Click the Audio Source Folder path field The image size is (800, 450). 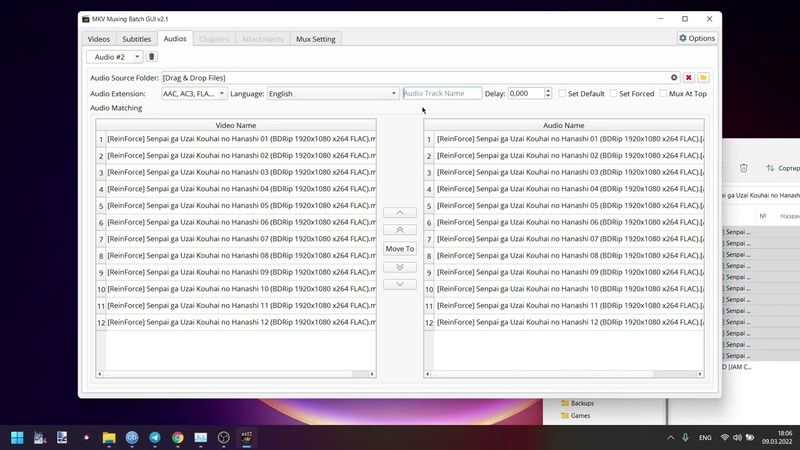coord(414,78)
